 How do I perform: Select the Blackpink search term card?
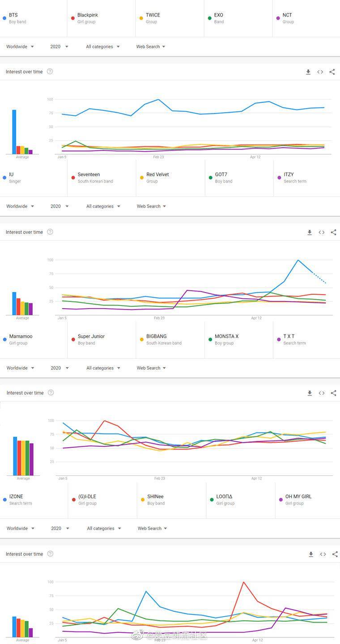pos(89,18)
